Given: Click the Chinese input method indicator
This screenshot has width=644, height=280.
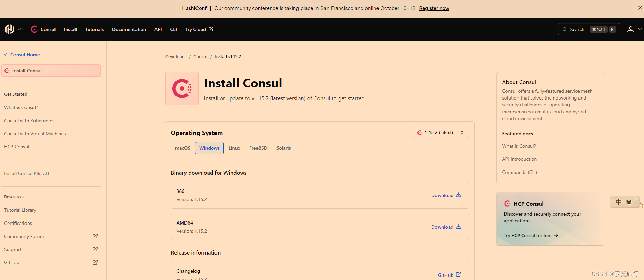Looking at the screenshot, I should [618, 202].
